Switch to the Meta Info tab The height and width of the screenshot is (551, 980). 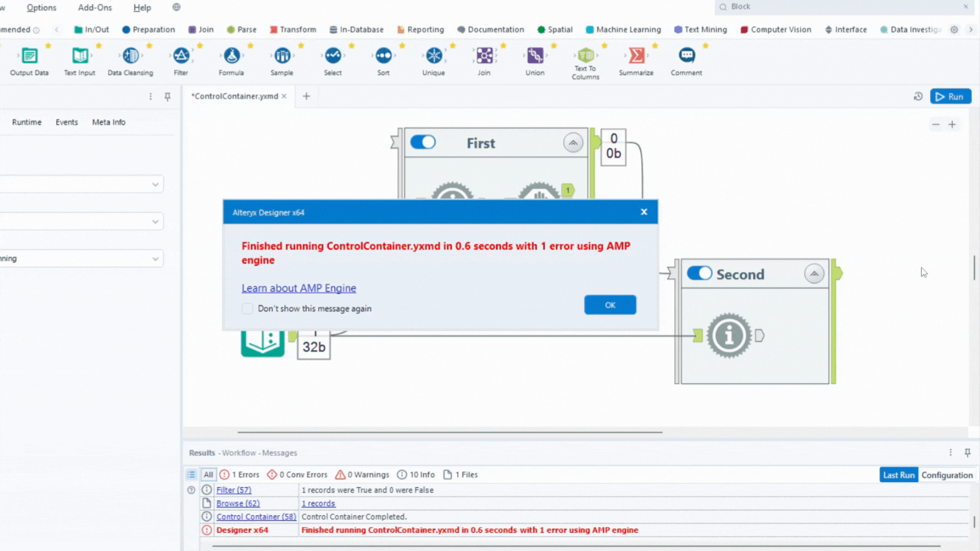(108, 122)
